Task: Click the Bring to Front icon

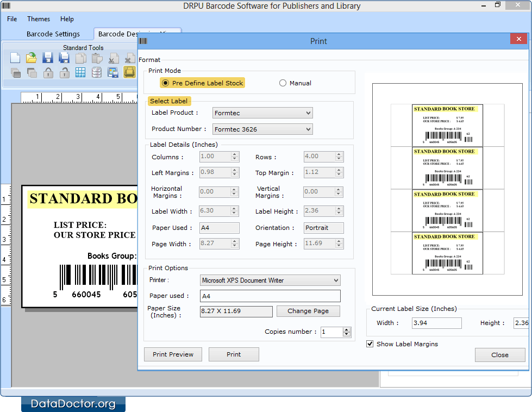Action: point(15,72)
